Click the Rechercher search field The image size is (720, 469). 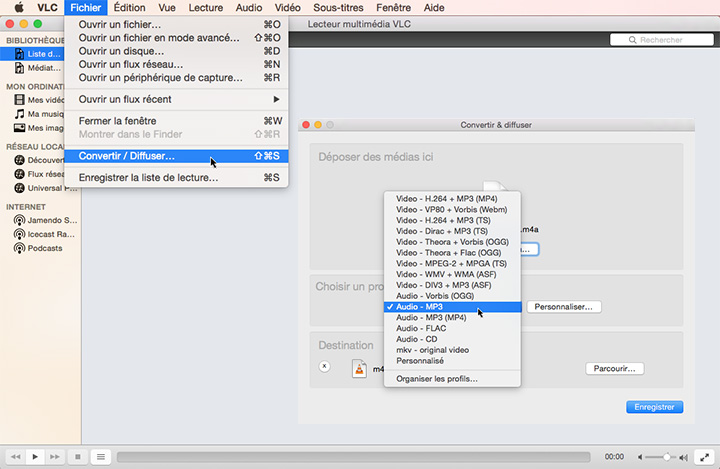(x=662, y=40)
